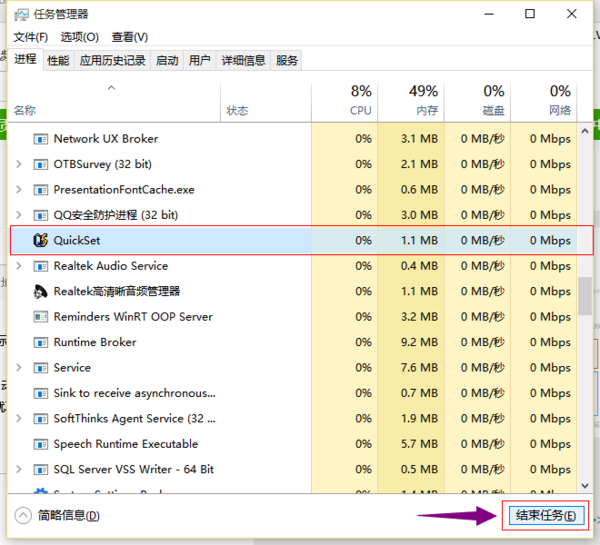Viewport: 600px width, 545px height.
Task: Click the Task Manager title bar icon
Action: [x=21, y=15]
